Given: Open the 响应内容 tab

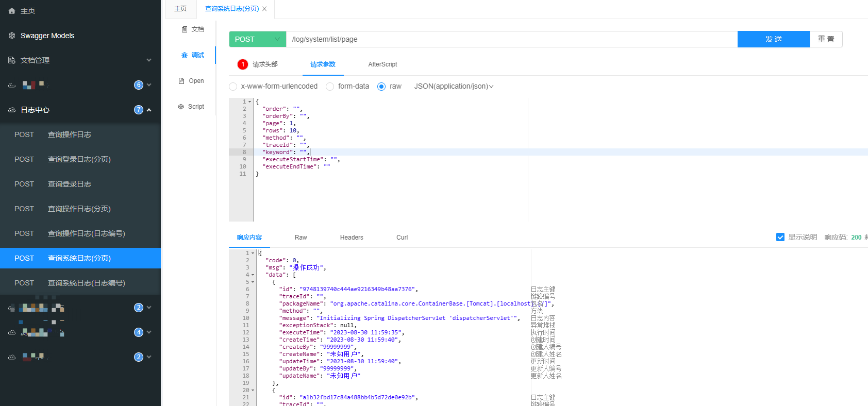Looking at the screenshot, I should [x=249, y=238].
